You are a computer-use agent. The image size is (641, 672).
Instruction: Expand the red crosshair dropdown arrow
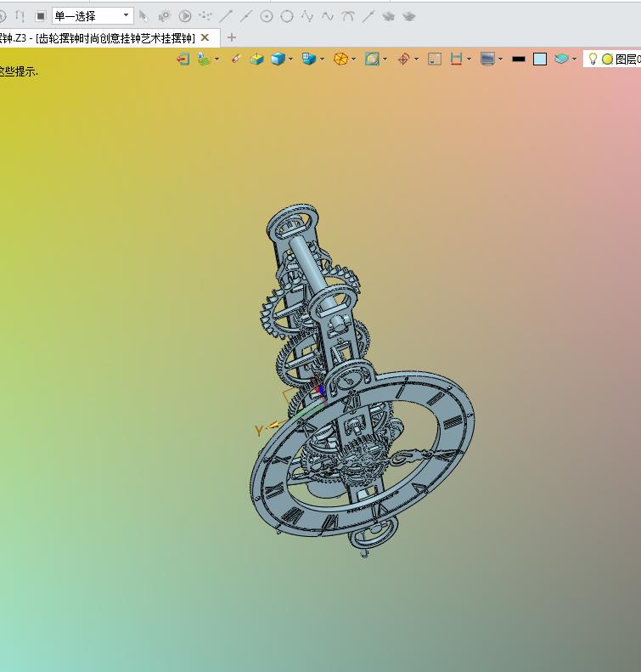pos(417,59)
